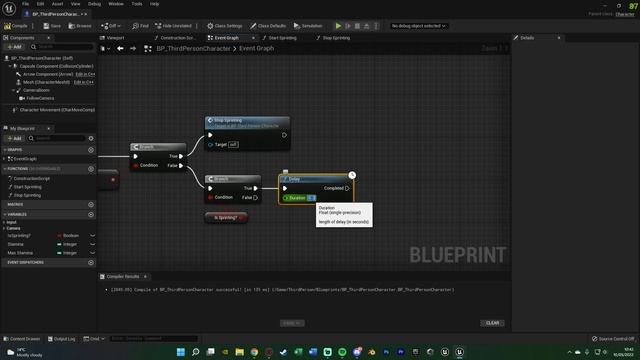Select Capsule Component in tree
This screenshot has height=360, width=640.
(56, 66)
